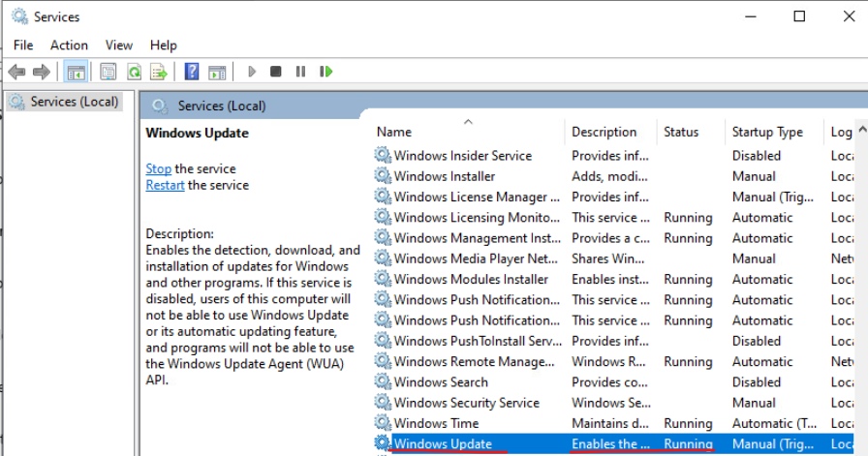Click Disabled startup type of Windows Search
868x456 pixels.
click(757, 382)
